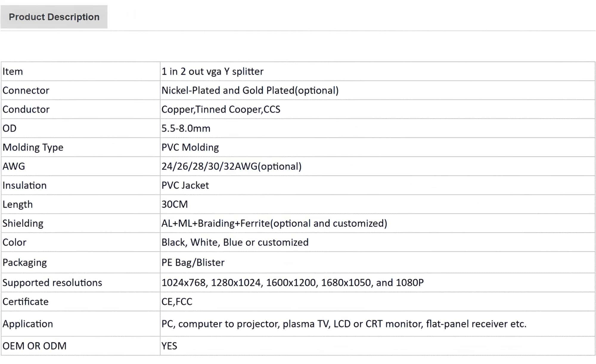Click the PE Bag/Blister packaging value
Screen dimensions: 596x364
(193, 263)
